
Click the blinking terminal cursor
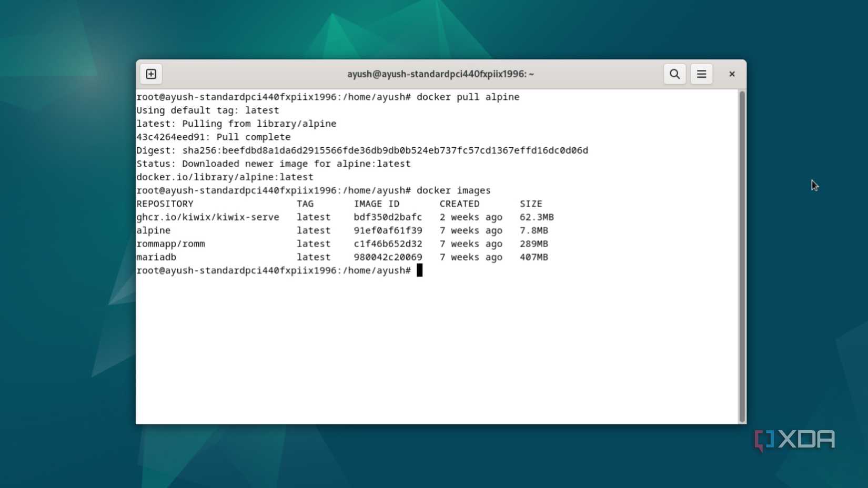click(x=419, y=270)
